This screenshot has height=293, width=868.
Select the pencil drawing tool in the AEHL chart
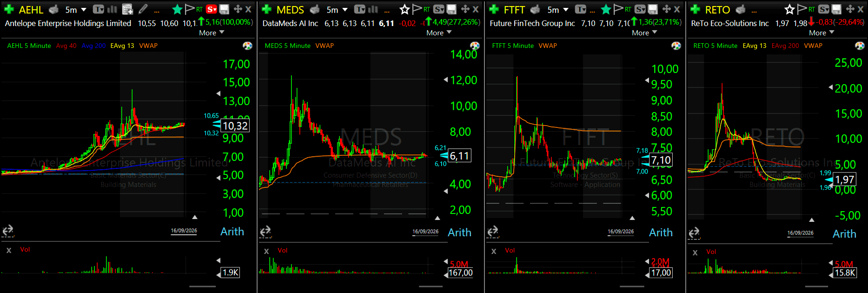tap(143, 9)
